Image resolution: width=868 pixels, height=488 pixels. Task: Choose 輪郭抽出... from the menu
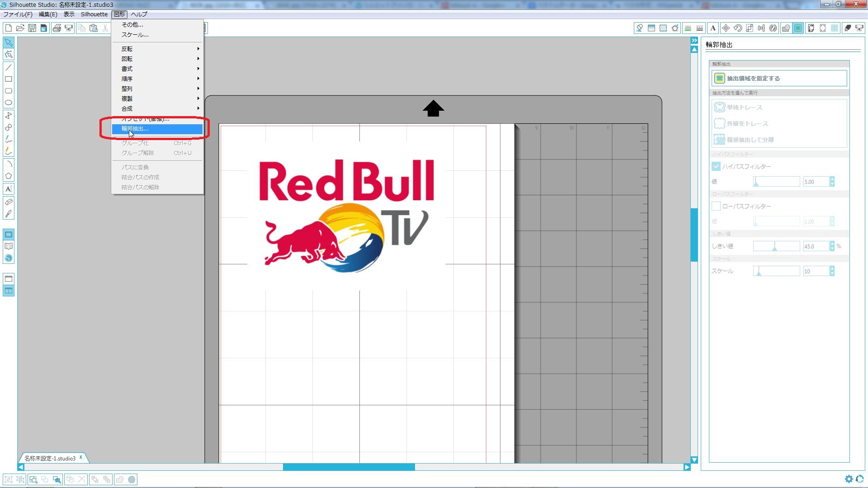[x=157, y=129]
